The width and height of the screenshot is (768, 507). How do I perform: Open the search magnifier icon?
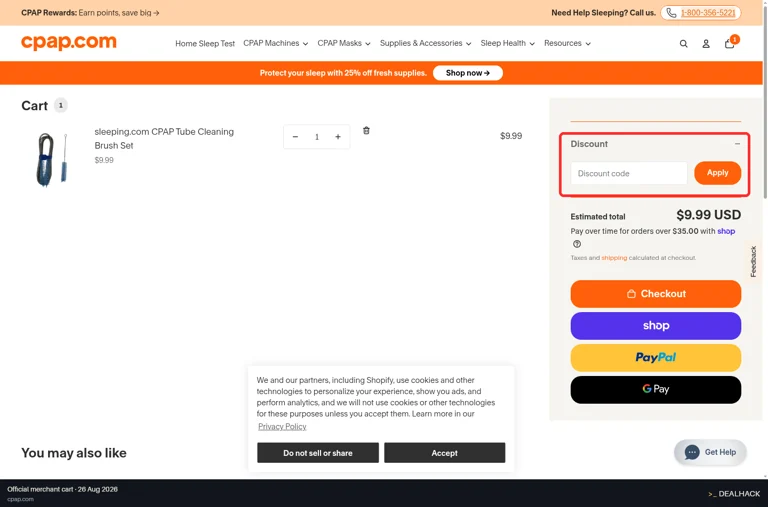[x=683, y=44]
